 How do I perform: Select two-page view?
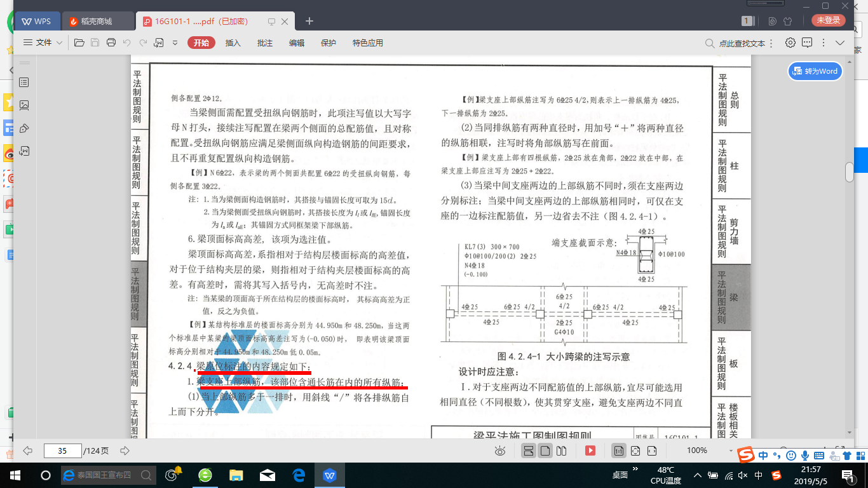click(561, 451)
